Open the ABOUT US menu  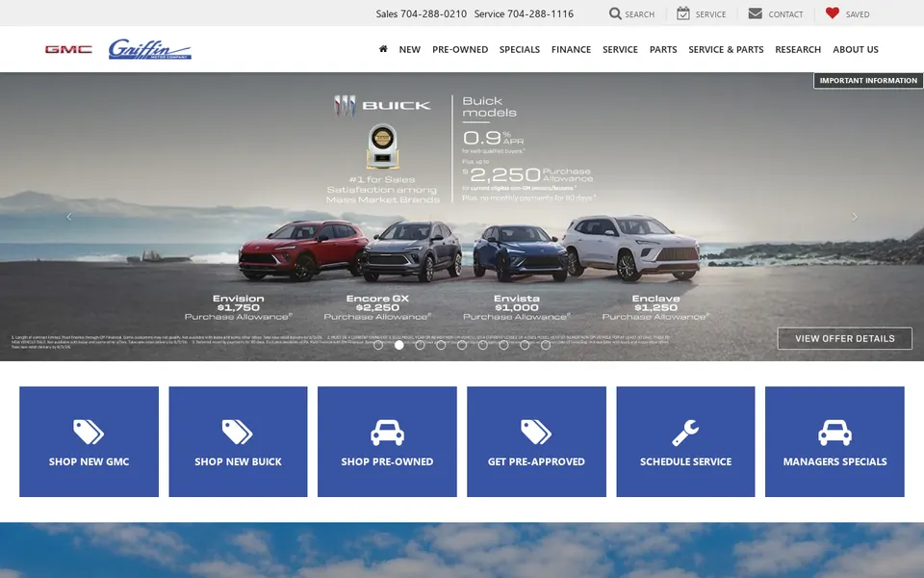click(x=856, y=49)
